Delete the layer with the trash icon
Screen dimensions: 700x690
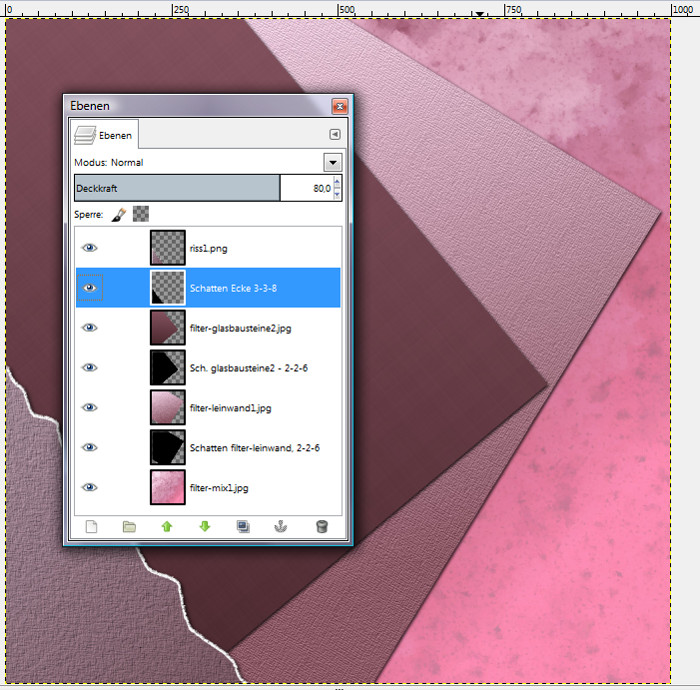click(x=320, y=526)
